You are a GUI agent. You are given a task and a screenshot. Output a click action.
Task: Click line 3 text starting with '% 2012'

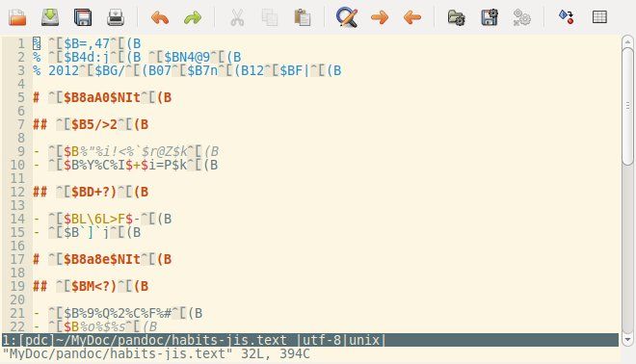[x=187, y=70]
